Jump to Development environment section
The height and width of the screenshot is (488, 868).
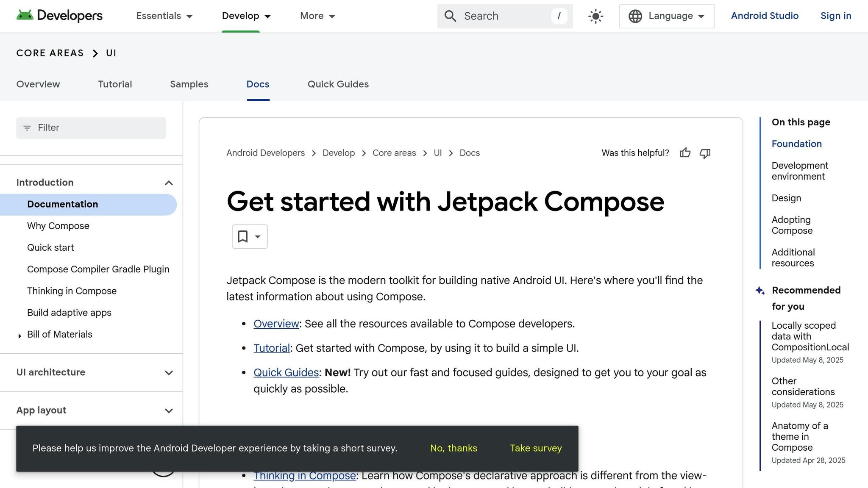tap(800, 171)
